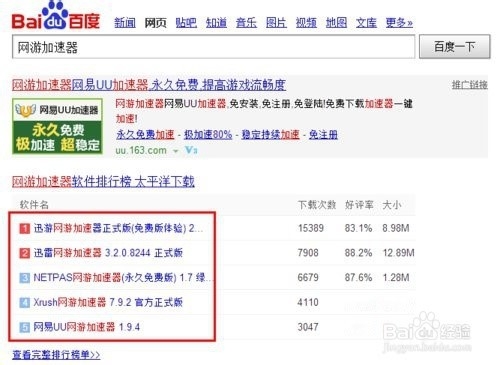Click download count 6679
Viewport: 500px width, 365px height.
[x=308, y=277]
